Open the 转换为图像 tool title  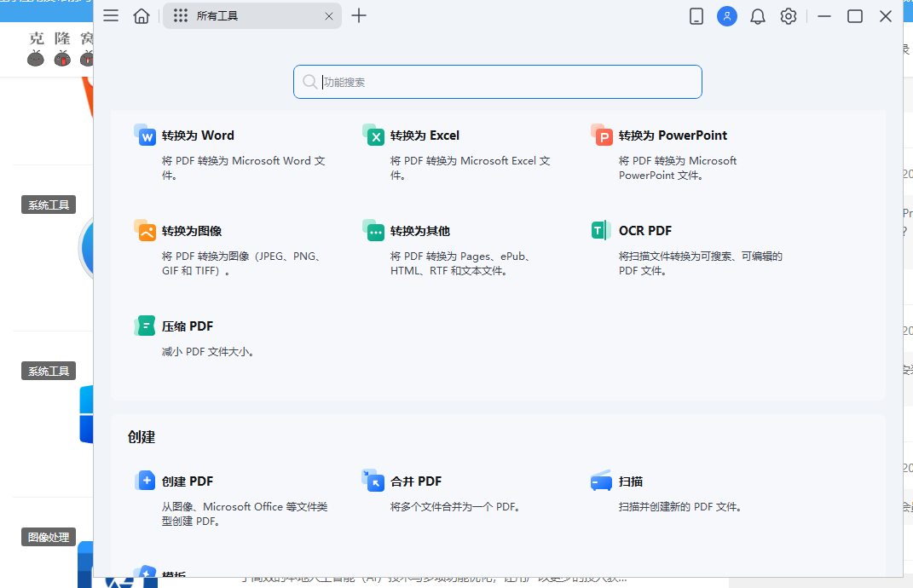click(x=192, y=231)
